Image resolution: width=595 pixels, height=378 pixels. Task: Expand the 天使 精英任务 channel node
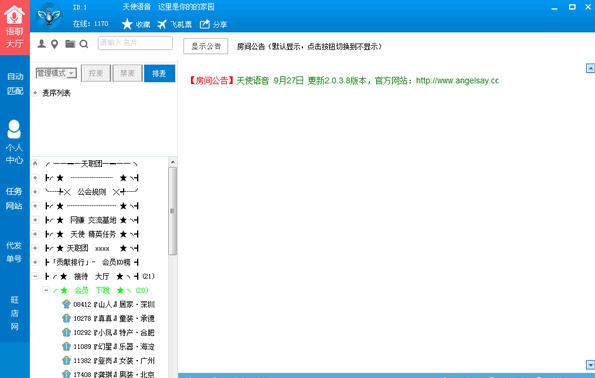(35, 234)
